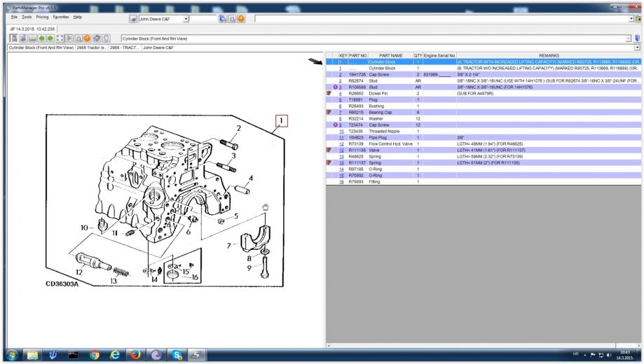Click breadcrumb John Deere C&F

coord(158,48)
